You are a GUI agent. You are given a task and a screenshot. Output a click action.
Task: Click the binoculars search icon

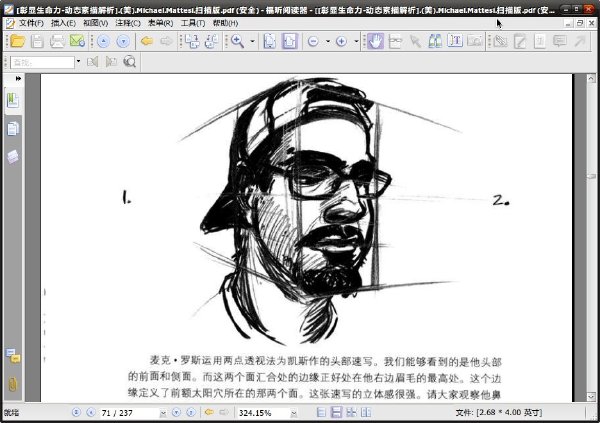435,41
